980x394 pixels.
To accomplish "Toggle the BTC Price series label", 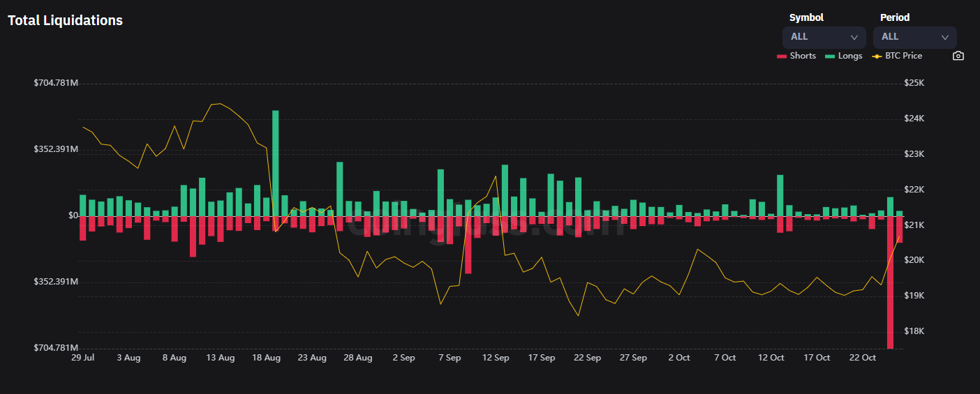I will tap(903, 56).
